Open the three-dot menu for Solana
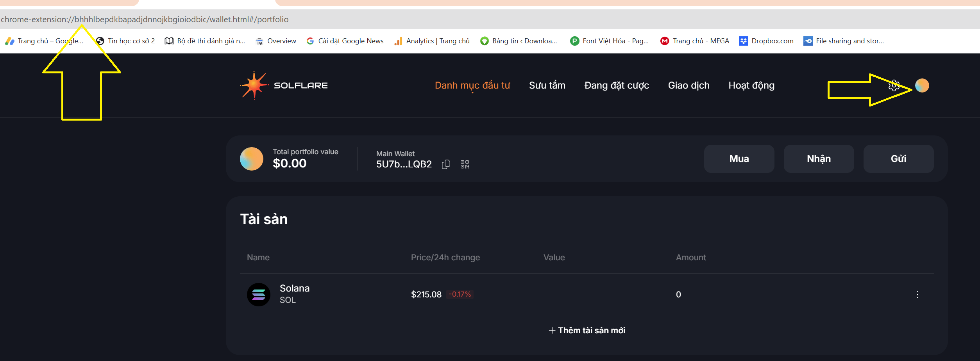This screenshot has height=361, width=980. 917,295
